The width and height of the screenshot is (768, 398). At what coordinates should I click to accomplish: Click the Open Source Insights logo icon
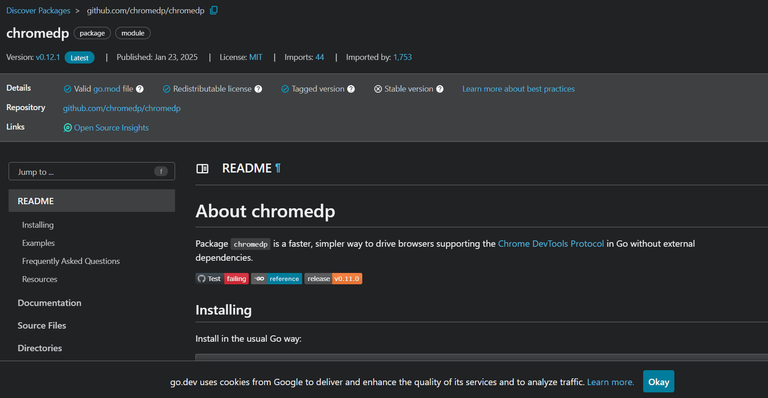click(68, 128)
